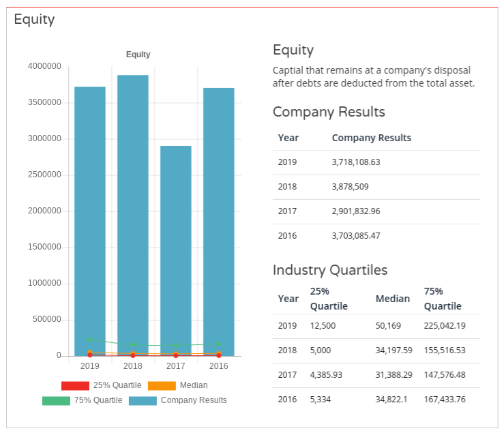Hide Company Results series via legend label
This screenshot has width=504, height=433.
click(194, 400)
